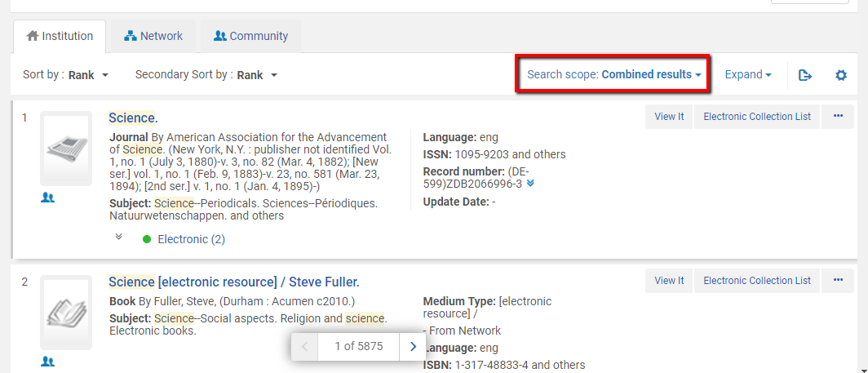Open more actions for the Steve Fuller book
Screen dimensions: 868x373
tap(838, 281)
